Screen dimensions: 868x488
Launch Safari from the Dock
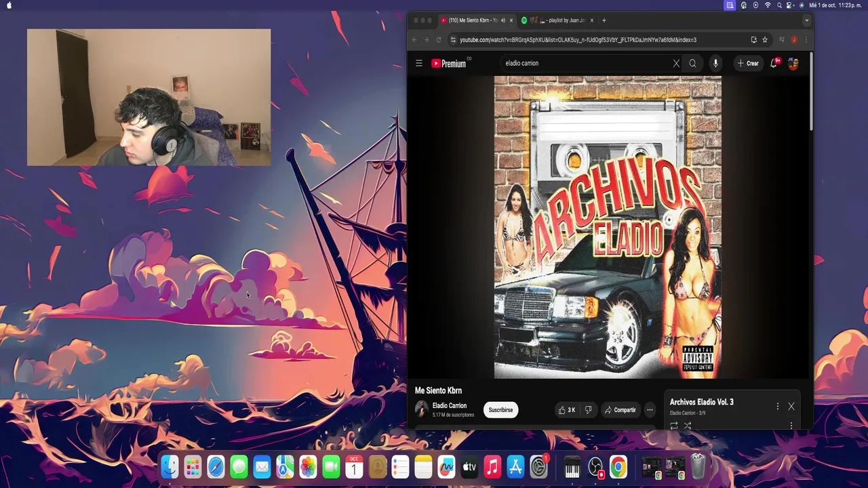(216, 467)
